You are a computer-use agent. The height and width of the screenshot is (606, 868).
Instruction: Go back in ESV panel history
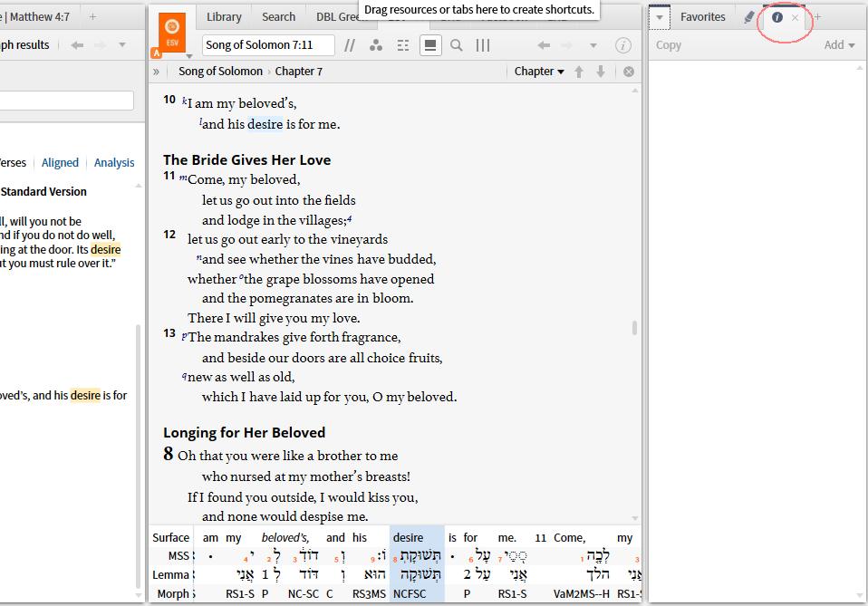[x=544, y=45]
